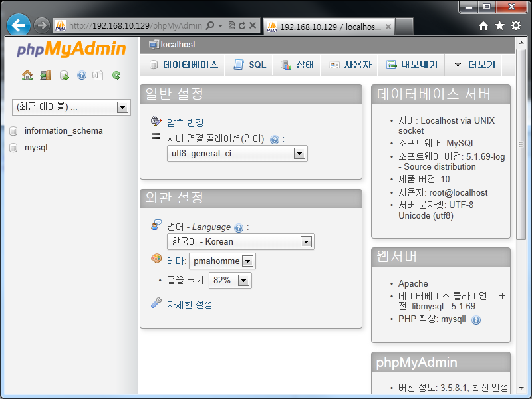532x399 pixels.
Task: Close the localhost browser tab
Action: [388, 27]
